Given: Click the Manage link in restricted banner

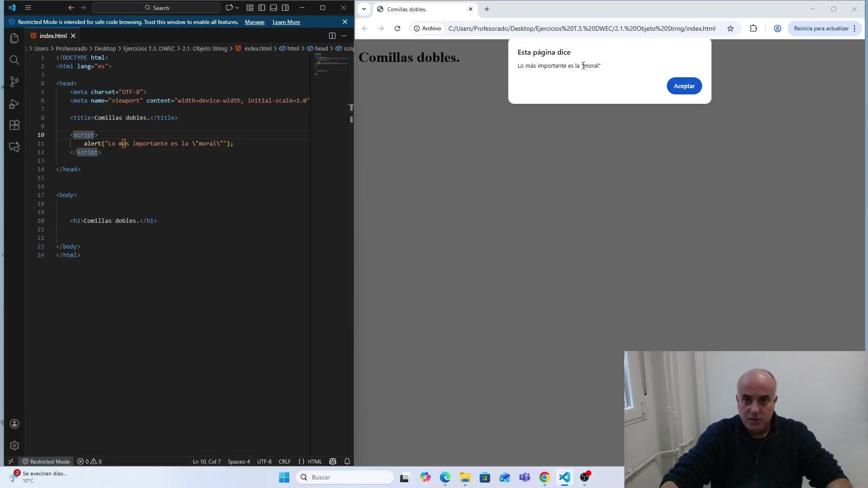Looking at the screenshot, I should pos(255,22).
